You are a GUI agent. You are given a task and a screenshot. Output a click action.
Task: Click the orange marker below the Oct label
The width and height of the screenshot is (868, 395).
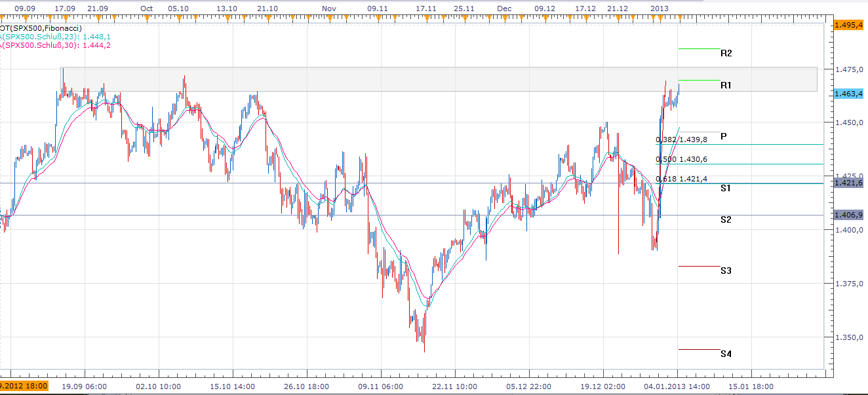pyautogui.click(x=146, y=16)
